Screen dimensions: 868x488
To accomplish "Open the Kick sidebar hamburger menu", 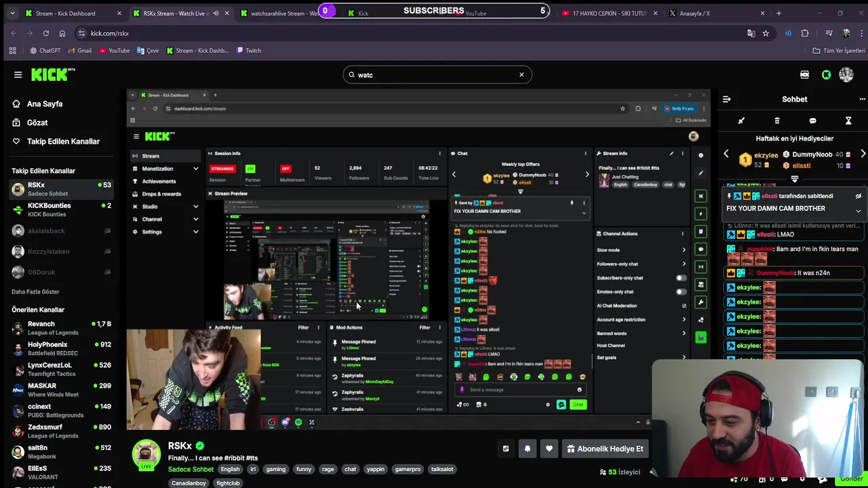I will pos(18,75).
